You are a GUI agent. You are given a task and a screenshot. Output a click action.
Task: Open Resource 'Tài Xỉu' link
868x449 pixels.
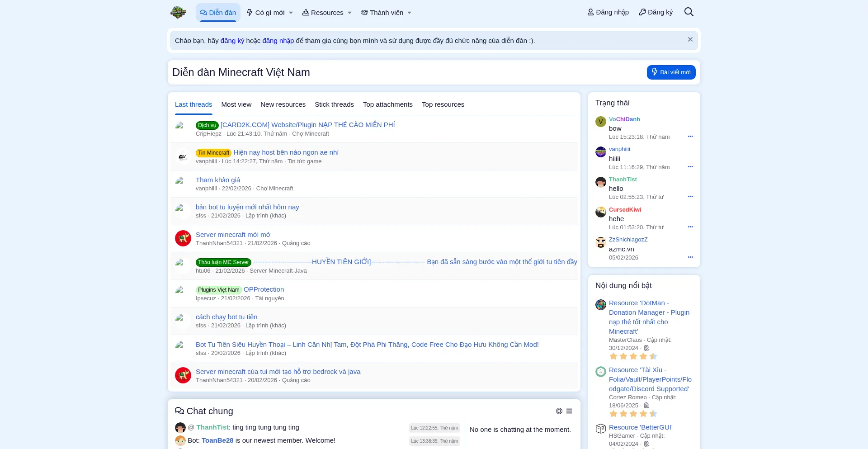point(650,379)
